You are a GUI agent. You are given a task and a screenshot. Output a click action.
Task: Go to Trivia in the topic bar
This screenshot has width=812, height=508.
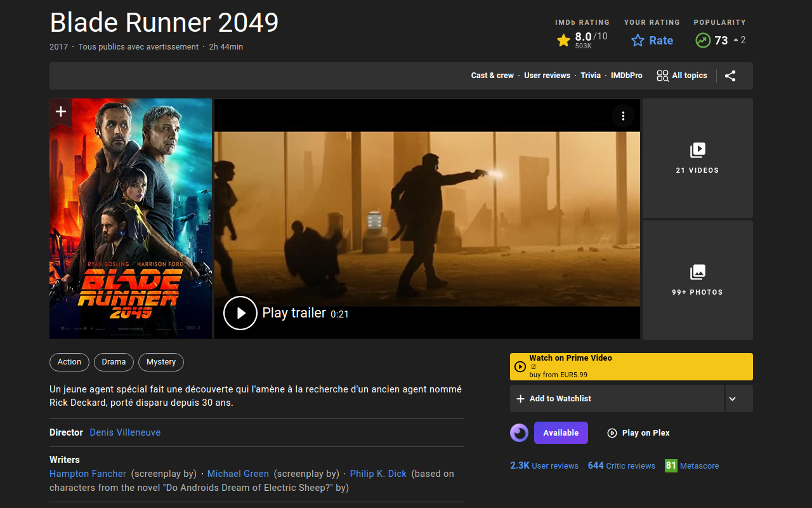point(591,76)
